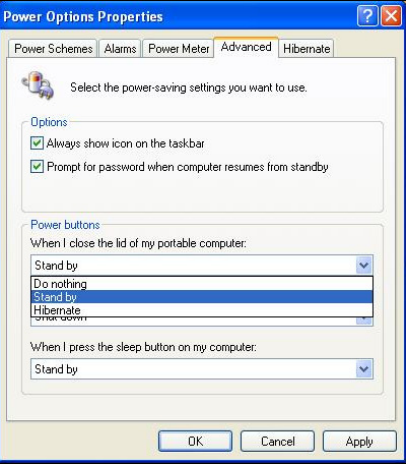The width and height of the screenshot is (406, 464).
Task: Toggle Always show icon on the taskbar
Action: point(37,143)
